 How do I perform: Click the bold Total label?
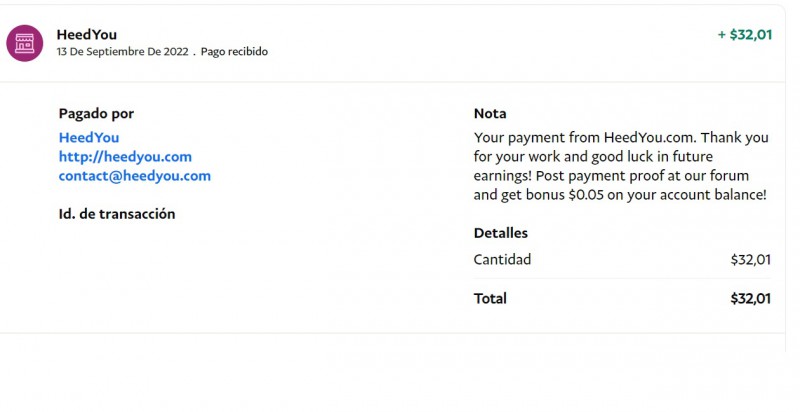pyautogui.click(x=490, y=298)
